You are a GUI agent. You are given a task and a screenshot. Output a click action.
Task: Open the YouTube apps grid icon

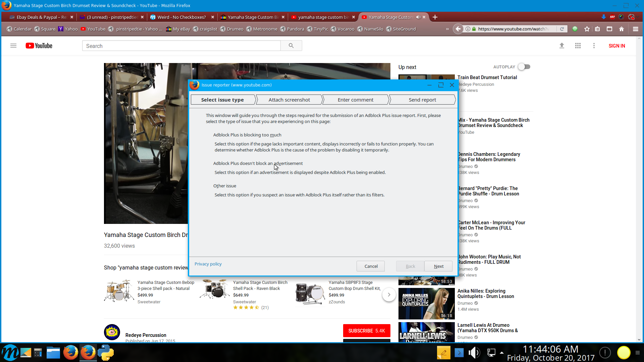pos(578,46)
